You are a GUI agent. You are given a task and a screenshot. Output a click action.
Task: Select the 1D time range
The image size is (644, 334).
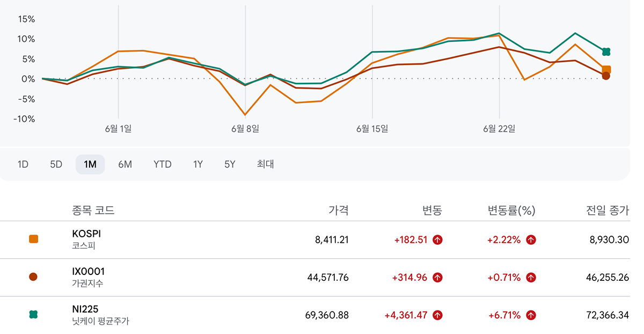pos(23,164)
